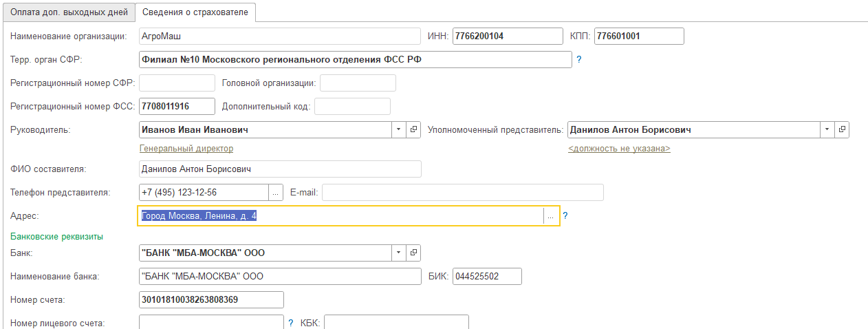Open the Банк record with the open icon
This screenshot has height=329, width=868.
pos(414,253)
